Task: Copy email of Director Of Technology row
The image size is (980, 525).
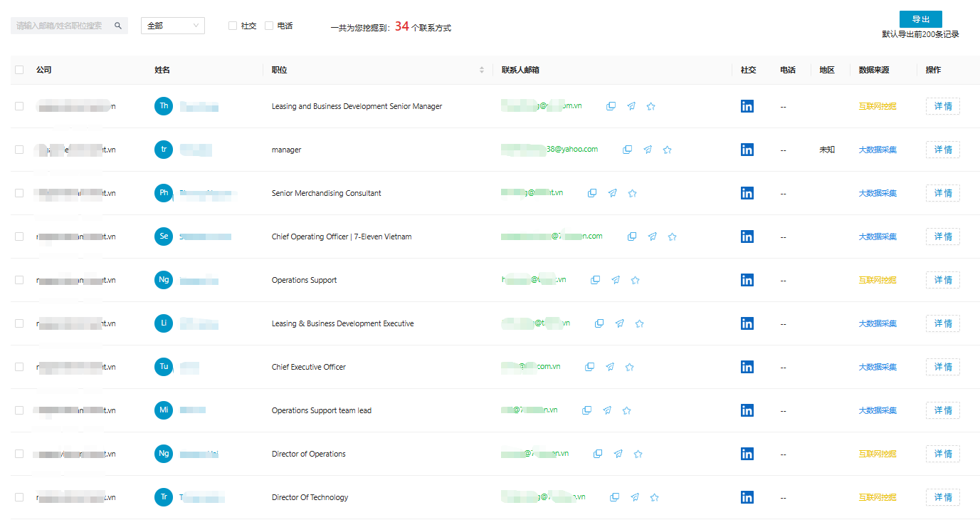Action: [x=614, y=497]
